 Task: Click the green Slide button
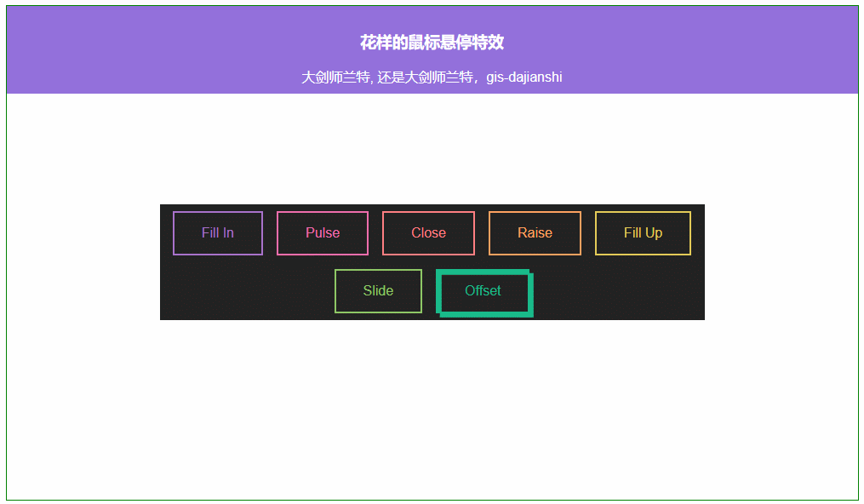tap(378, 291)
